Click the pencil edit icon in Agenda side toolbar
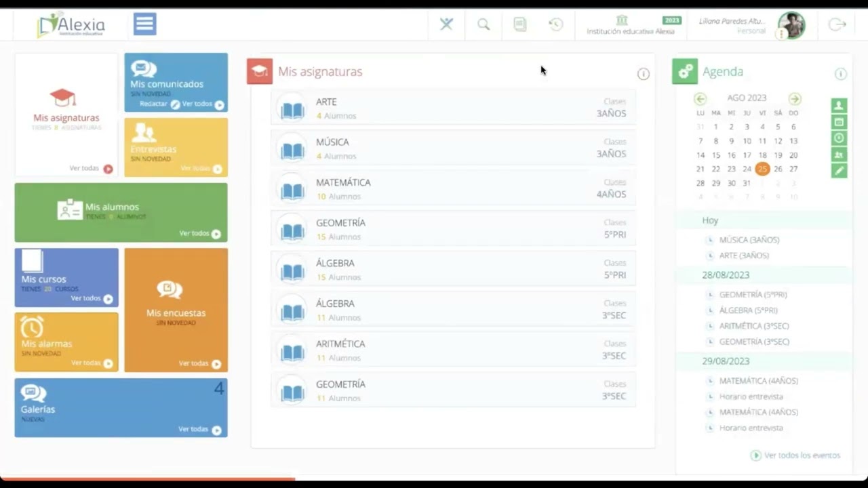 (839, 171)
